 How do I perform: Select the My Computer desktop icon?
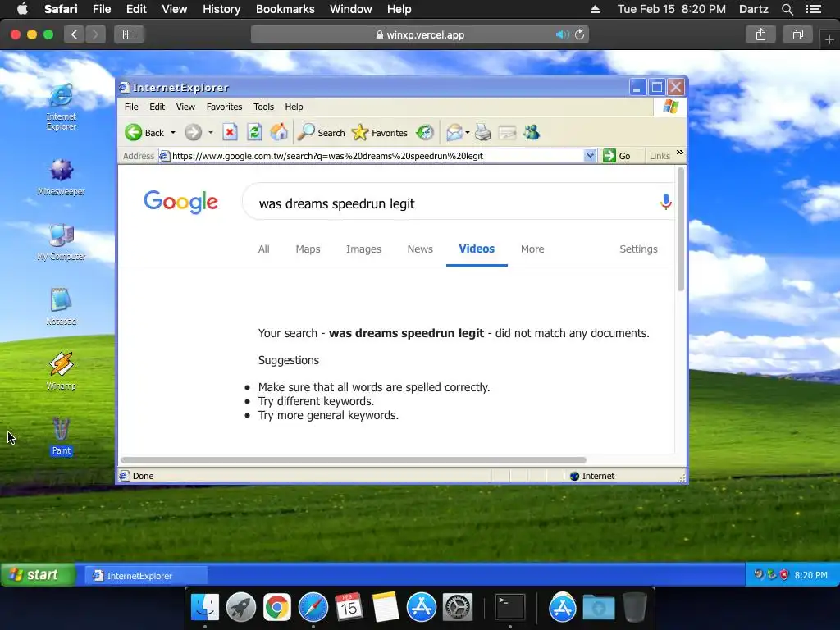(61, 242)
